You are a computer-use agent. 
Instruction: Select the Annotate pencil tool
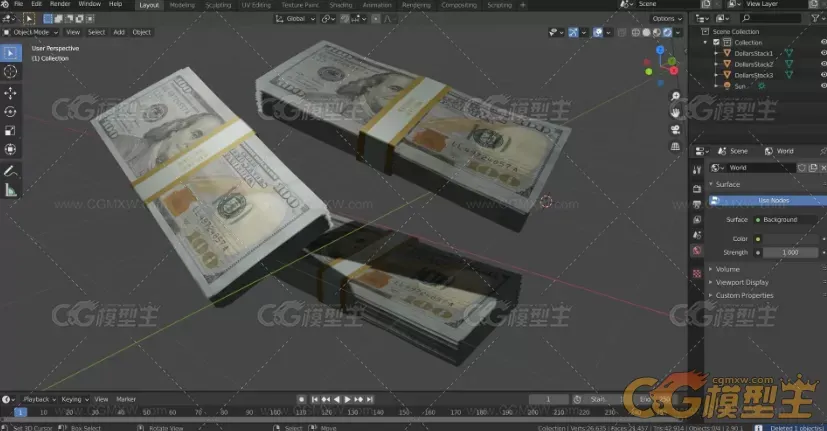click(11, 171)
